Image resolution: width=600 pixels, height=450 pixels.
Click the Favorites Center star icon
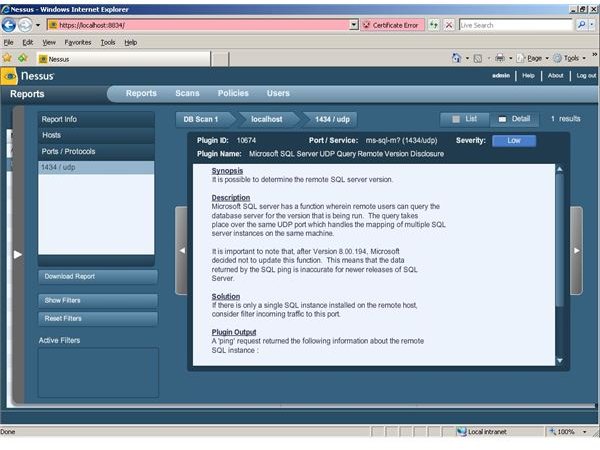coord(7,58)
